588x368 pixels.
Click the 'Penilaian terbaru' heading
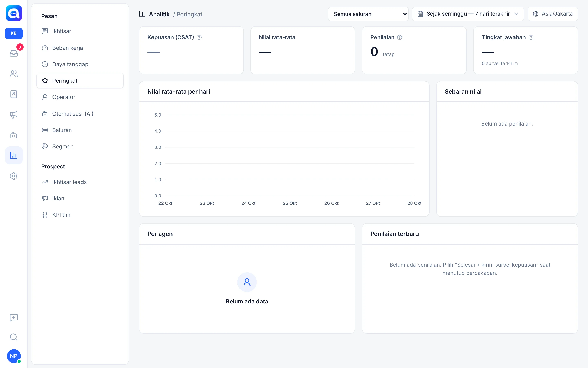(x=394, y=234)
